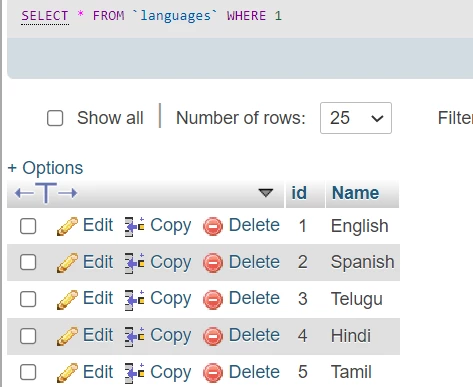Click the id value 4 cell

(x=302, y=336)
